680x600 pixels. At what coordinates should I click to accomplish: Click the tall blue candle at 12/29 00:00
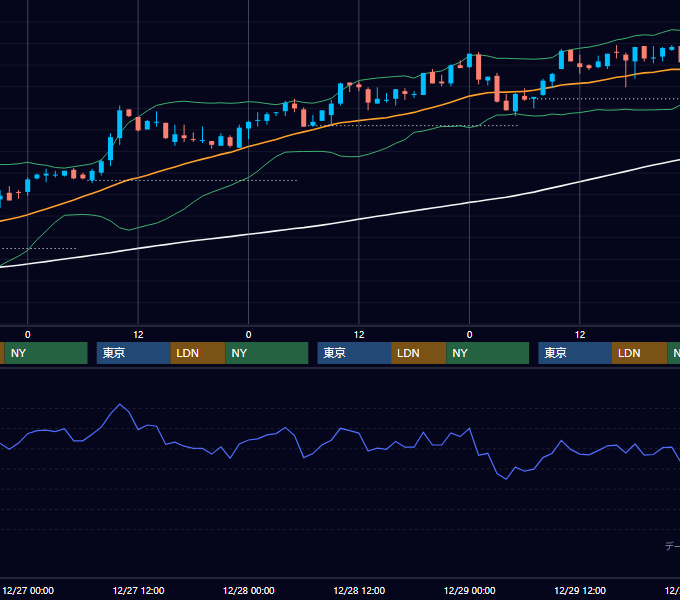[469, 61]
